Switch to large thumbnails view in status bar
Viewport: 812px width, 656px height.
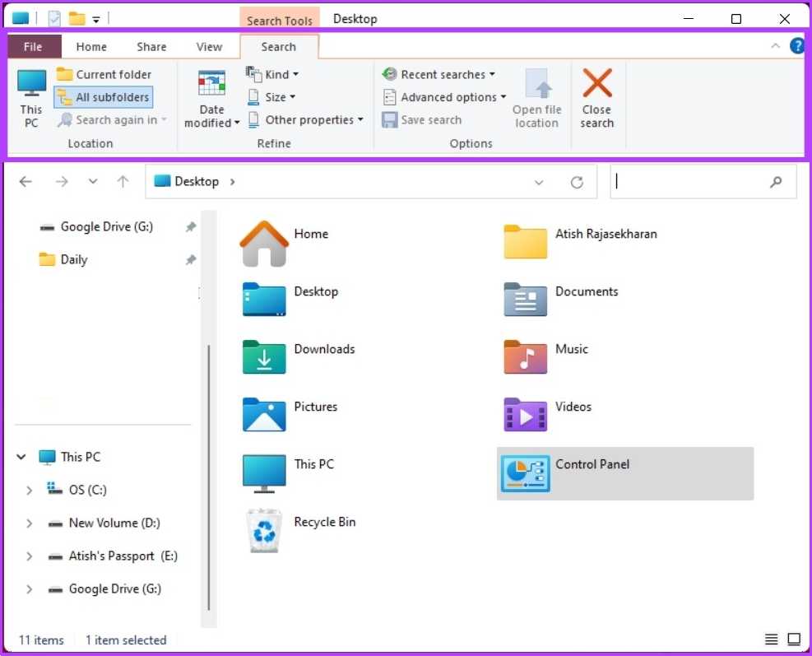coord(794,640)
